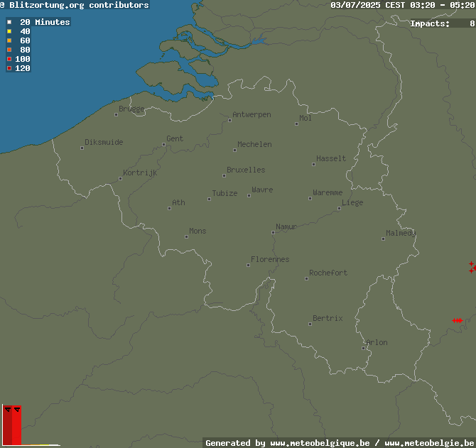The height and width of the screenshot is (448, 476).
Task: Select the Liege city marker
Action: 339,208
